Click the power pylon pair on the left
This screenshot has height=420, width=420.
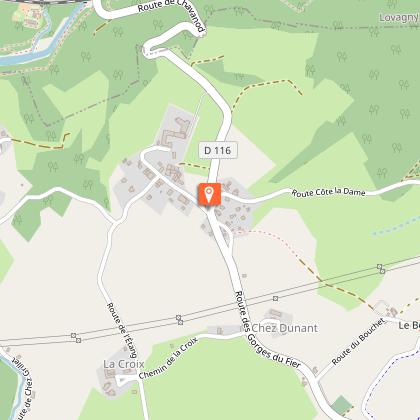click(x=76, y=338)
